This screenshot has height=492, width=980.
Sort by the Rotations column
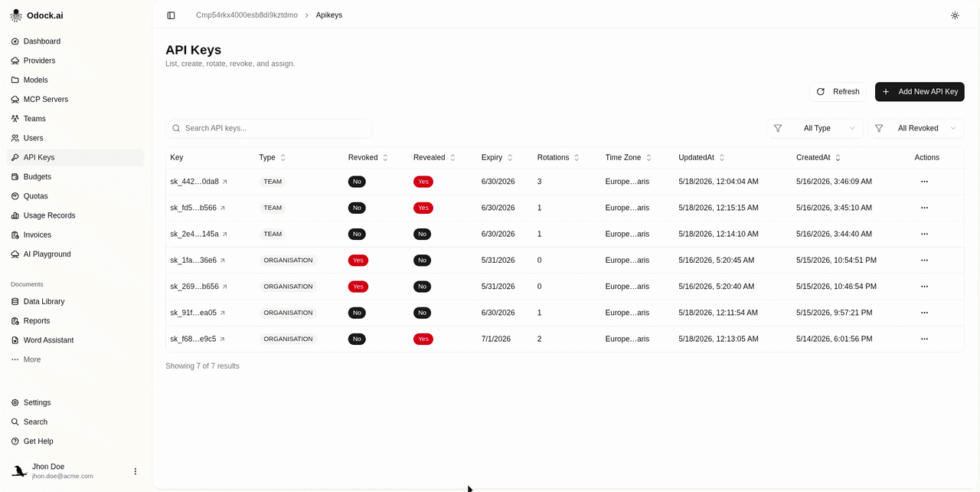[x=559, y=157]
